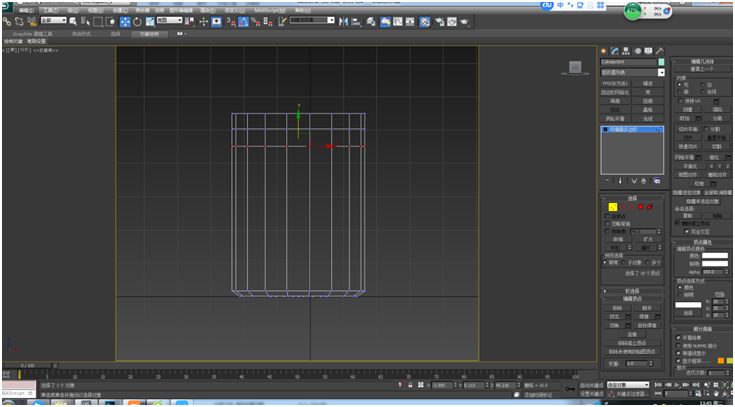Image resolution: width=735 pixels, height=407 pixels.
Task: Click the object color swatch beside name field
Action: pyautogui.click(x=661, y=62)
